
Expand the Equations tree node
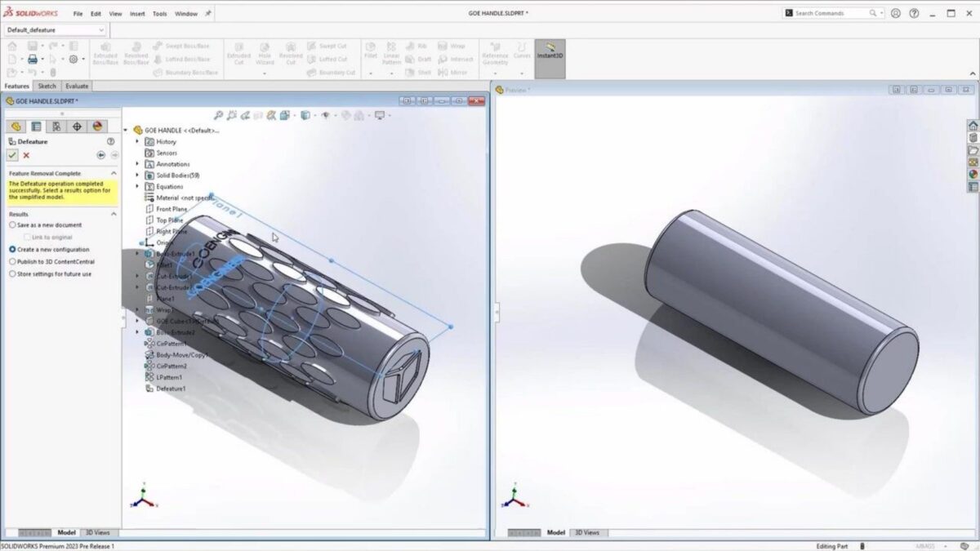[x=137, y=186]
